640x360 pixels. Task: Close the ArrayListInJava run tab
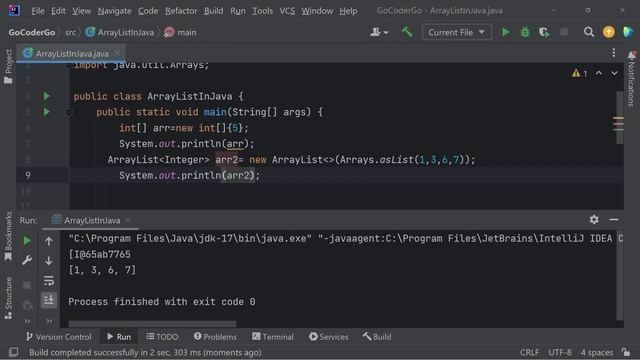coord(128,220)
